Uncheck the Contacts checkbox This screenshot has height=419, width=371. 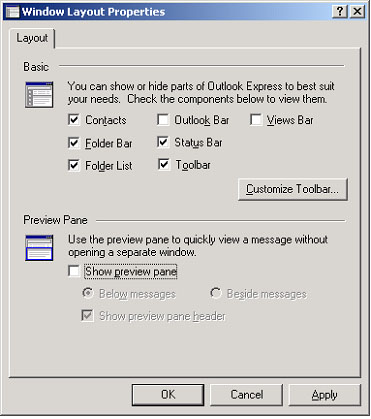(x=74, y=120)
